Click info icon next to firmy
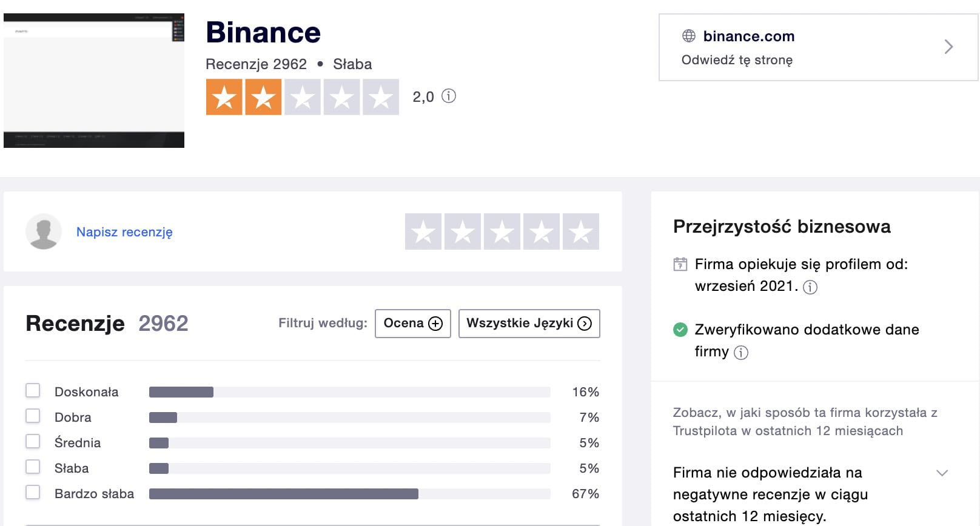Screen dimensions: 980x526 pyautogui.click(x=741, y=353)
